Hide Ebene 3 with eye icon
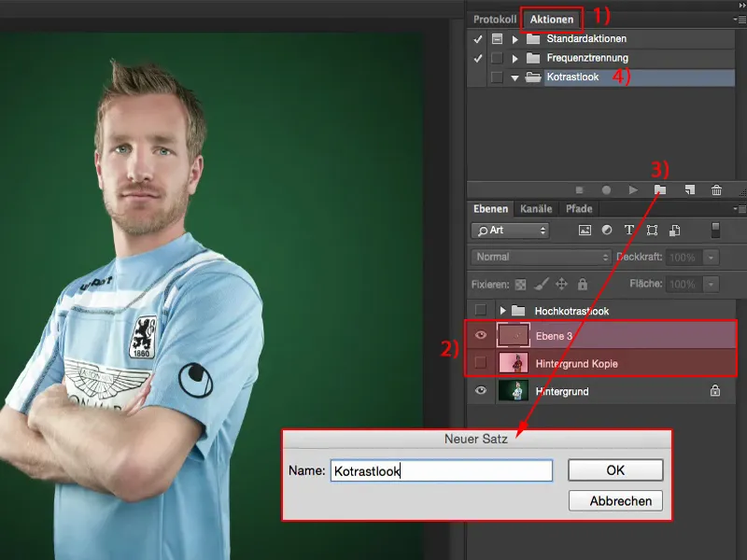The height and width of the screenshot is (560, 747). (481, 335)
